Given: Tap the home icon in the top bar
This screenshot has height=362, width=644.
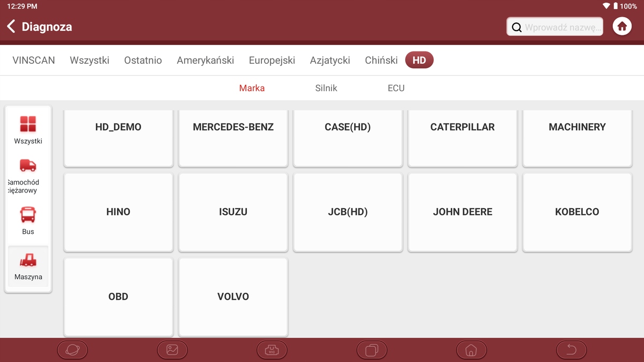Looking at the screenshot, I should (x=622, y=26).
